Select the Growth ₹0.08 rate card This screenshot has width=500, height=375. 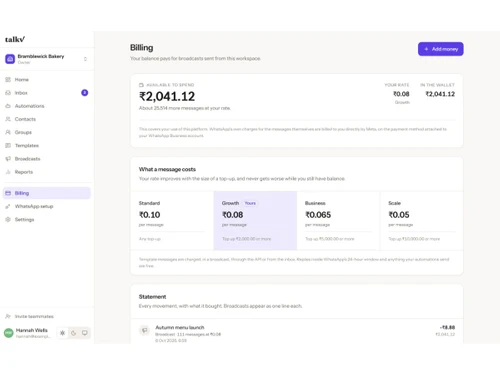[x=255, y=221]
